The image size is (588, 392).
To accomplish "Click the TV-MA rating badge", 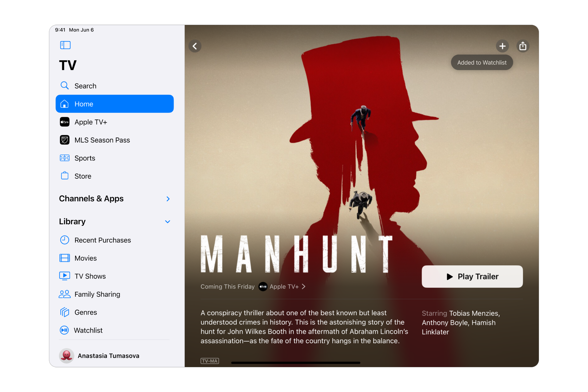I will tap(210, 361).
